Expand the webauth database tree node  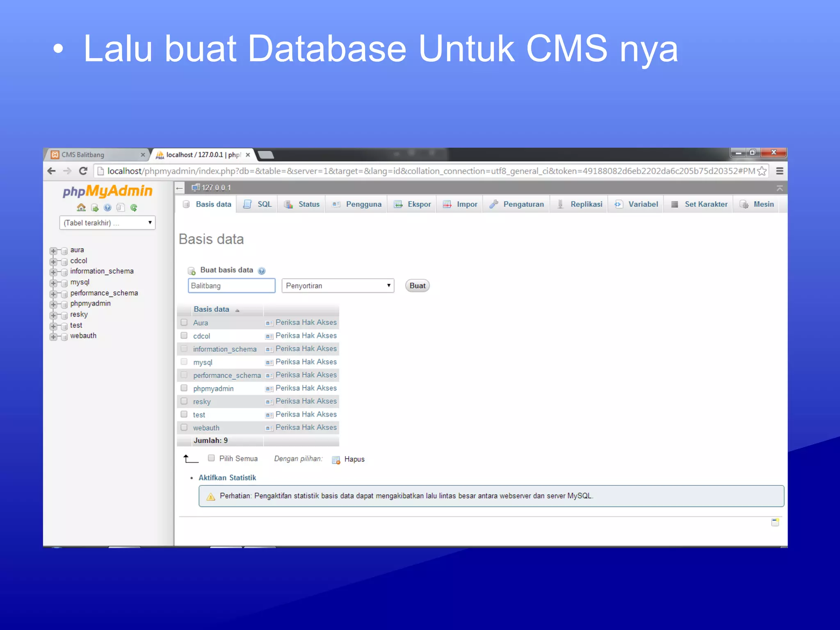[53, 337]
